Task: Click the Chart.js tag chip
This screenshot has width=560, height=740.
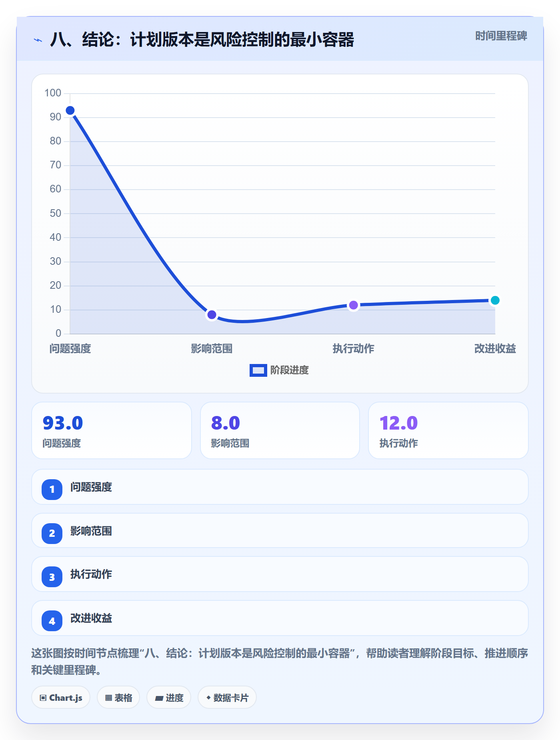Action: pos(61,698)
